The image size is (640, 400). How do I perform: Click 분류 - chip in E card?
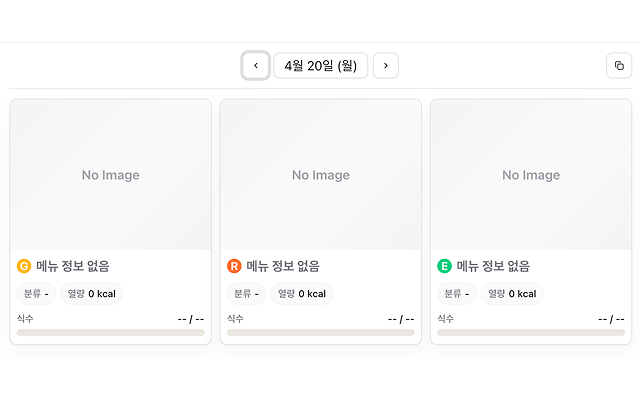coord(457,293)
